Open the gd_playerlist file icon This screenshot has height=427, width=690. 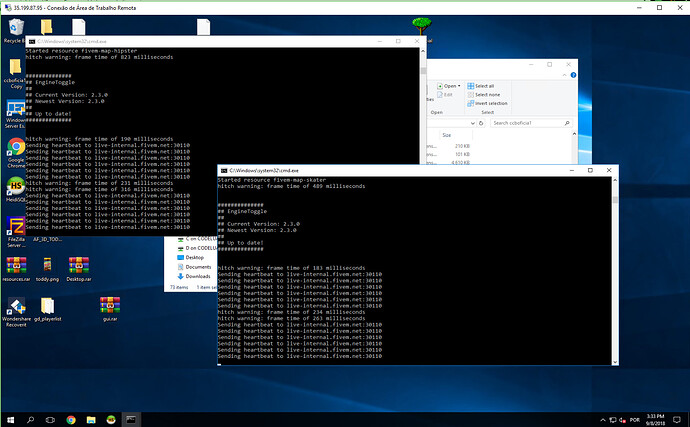(47, 305)
